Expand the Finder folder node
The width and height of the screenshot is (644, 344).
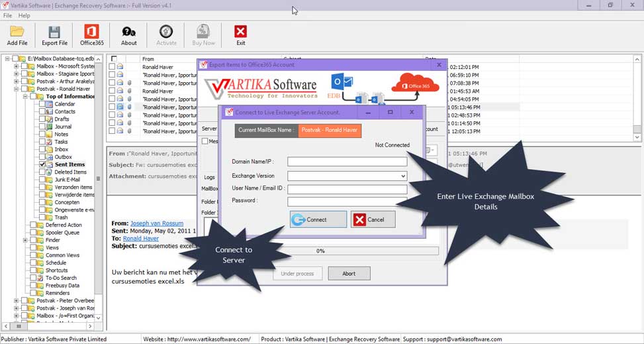25,240
